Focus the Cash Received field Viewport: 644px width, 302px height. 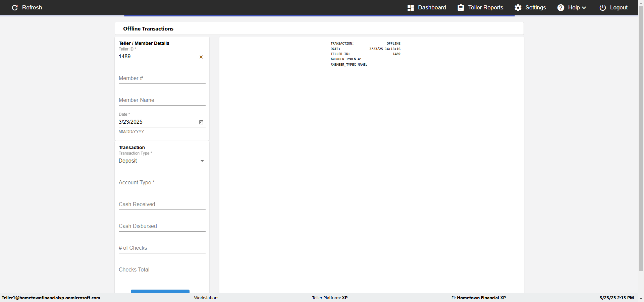(162, 204)
